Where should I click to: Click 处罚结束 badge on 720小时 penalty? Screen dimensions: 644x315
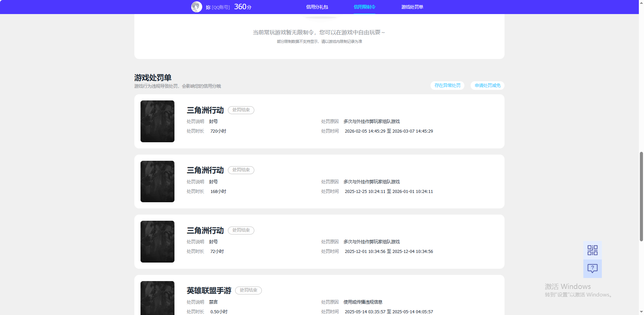(241, 110)
